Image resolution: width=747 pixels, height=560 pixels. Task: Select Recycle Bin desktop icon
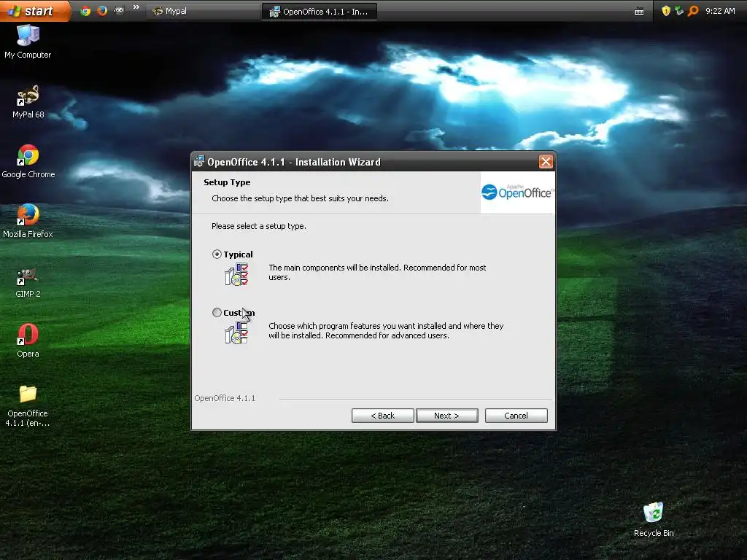tap(654, 519)
